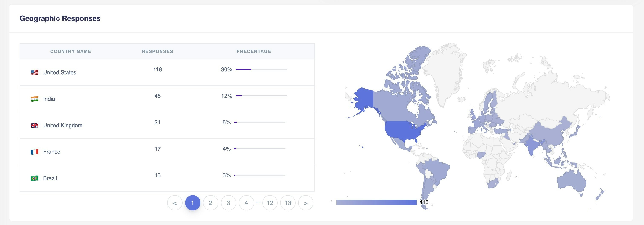This screenshot has width=644, height=225.
Task: Jump to page 3 of results
Action: click(x=229, y=203)
